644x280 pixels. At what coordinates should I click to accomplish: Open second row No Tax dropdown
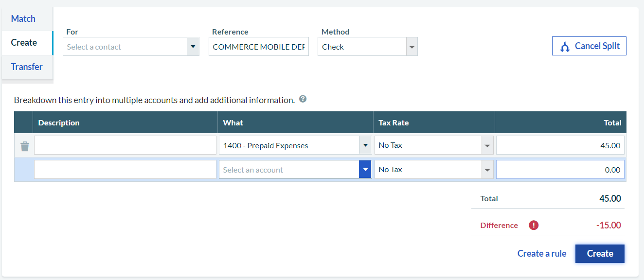coord(487,170)
